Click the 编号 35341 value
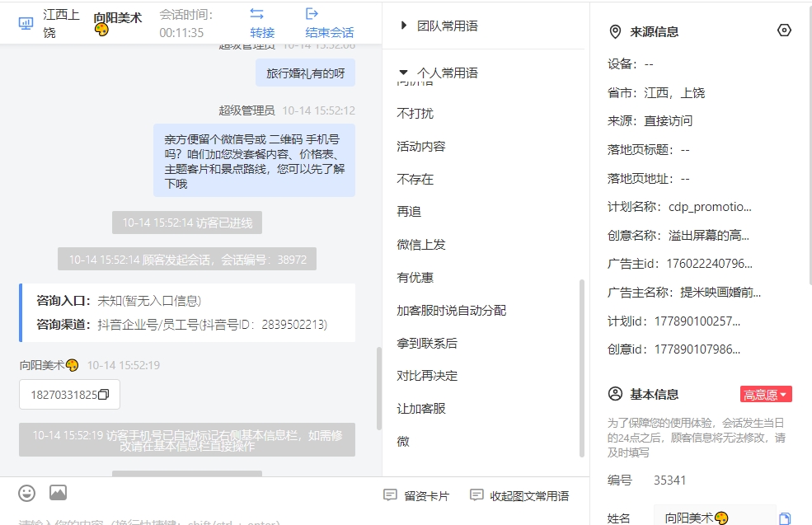This screenshot has height=525, width=812. 669,480
